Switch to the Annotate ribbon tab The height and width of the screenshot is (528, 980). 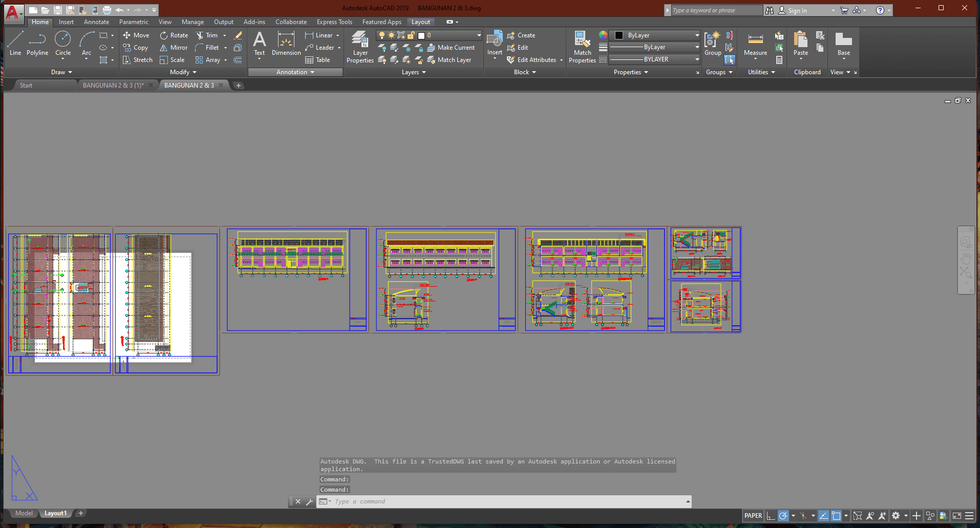pyautogui.click(x=96, y=22)
